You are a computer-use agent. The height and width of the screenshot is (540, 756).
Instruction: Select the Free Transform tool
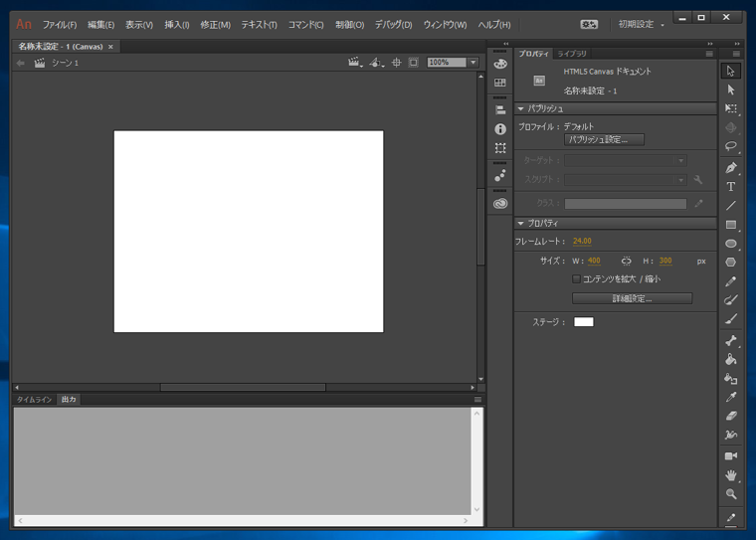pyautogui.click(x=731, y=108)
